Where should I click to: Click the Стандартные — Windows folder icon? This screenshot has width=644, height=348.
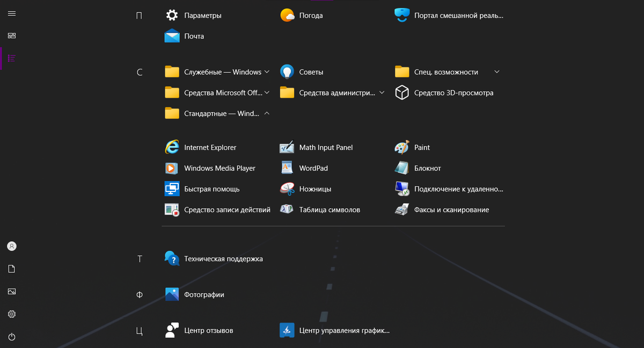172,113
